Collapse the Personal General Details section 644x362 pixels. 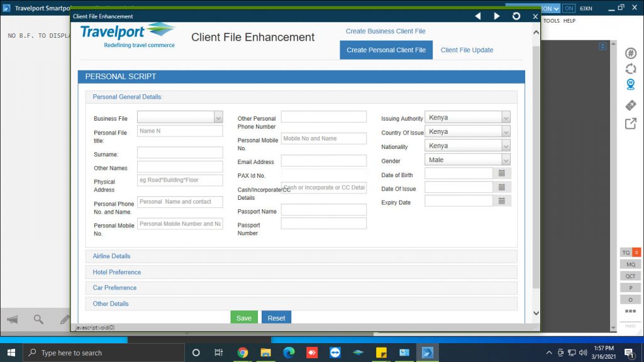click(x=301, y=97)
